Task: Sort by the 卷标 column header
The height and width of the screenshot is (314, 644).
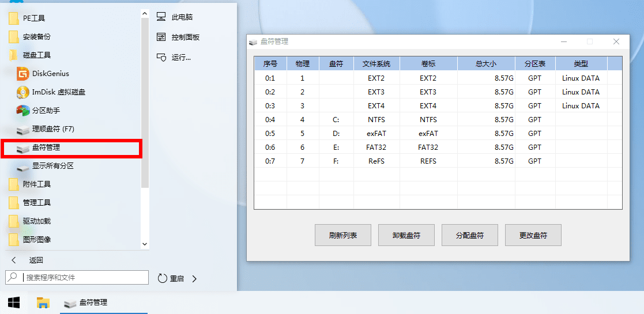Action: [428, 64]
